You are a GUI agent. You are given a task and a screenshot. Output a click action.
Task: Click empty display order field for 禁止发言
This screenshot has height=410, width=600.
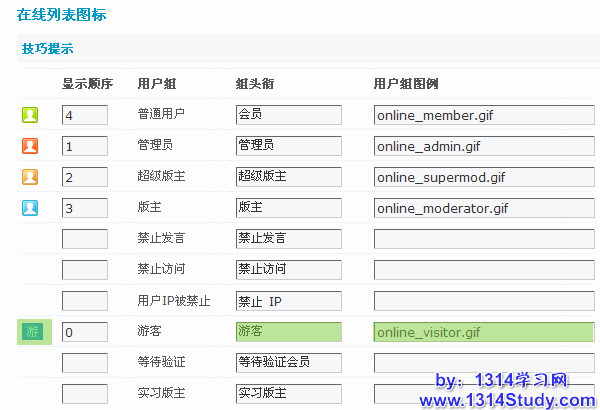[84, 240]
